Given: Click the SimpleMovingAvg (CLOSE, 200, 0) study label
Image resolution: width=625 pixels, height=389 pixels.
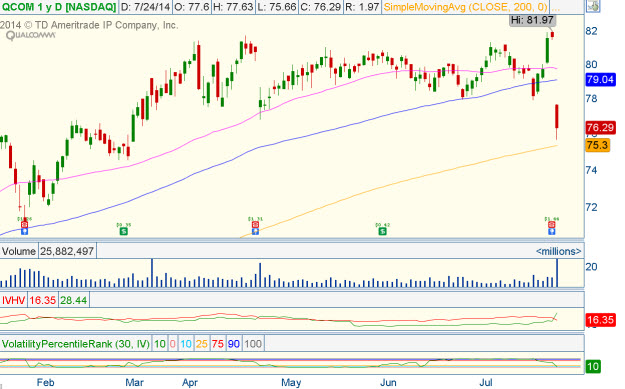Looking at the screenshot, I should point(465,7).
